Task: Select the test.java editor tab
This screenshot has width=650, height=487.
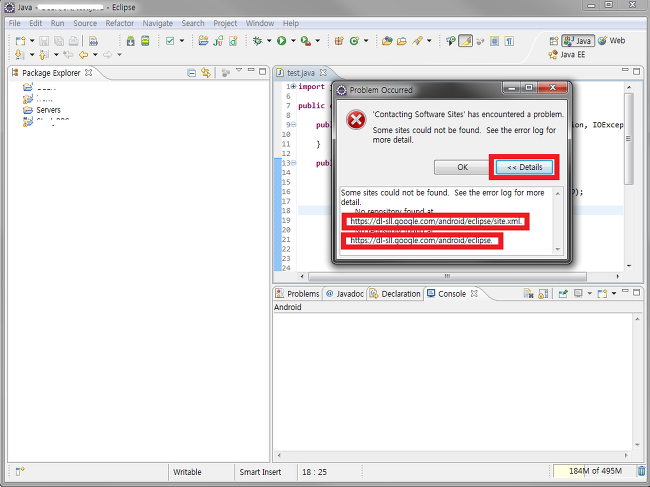Action: tap(301, 73)
